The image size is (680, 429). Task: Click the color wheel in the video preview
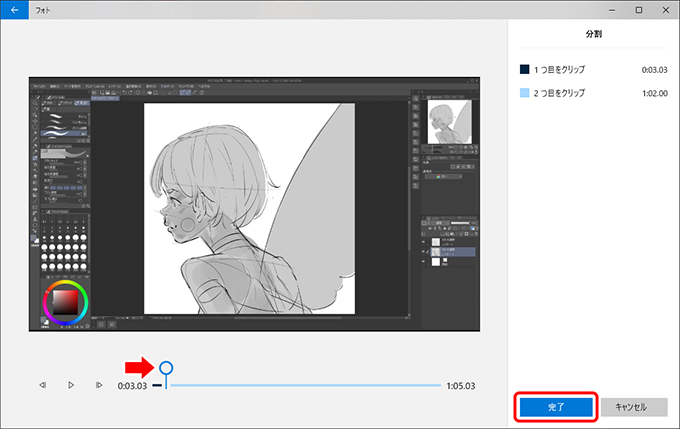pyautogui.click(x=65, y=302)
